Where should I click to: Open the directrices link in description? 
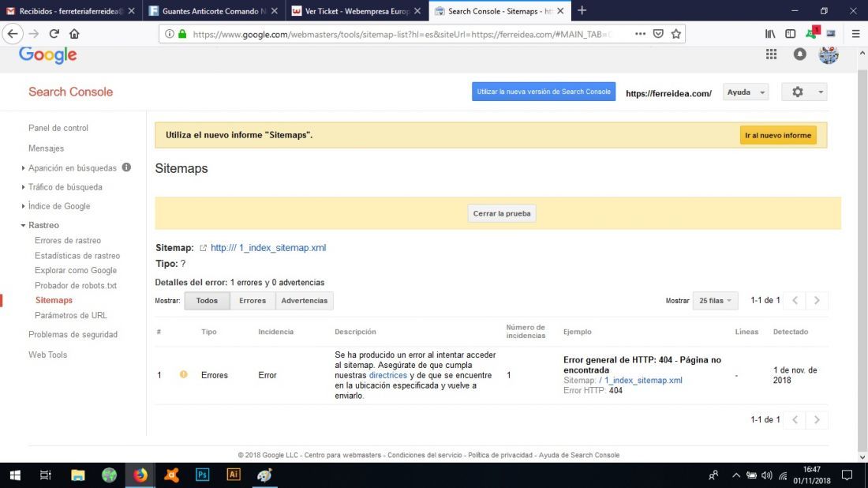(x=387, y=375)
